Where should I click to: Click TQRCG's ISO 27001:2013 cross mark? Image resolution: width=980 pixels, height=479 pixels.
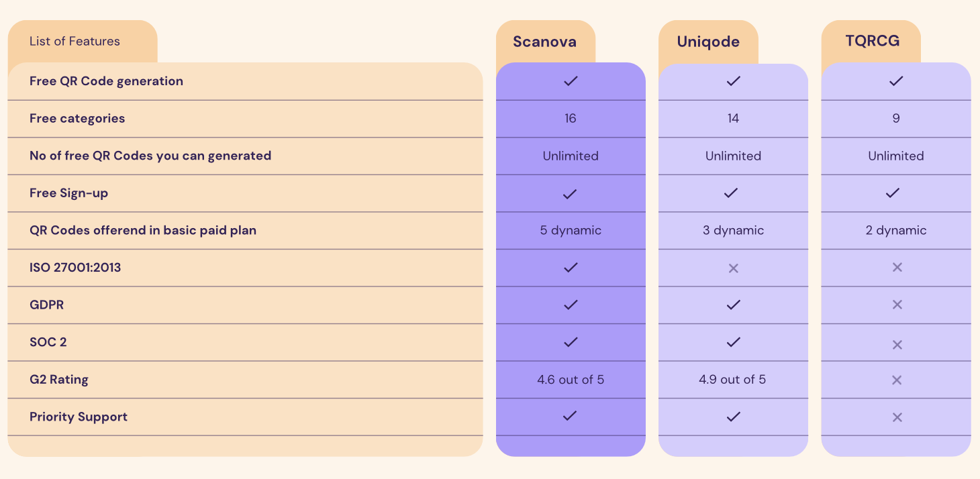[x=896, y=267]
